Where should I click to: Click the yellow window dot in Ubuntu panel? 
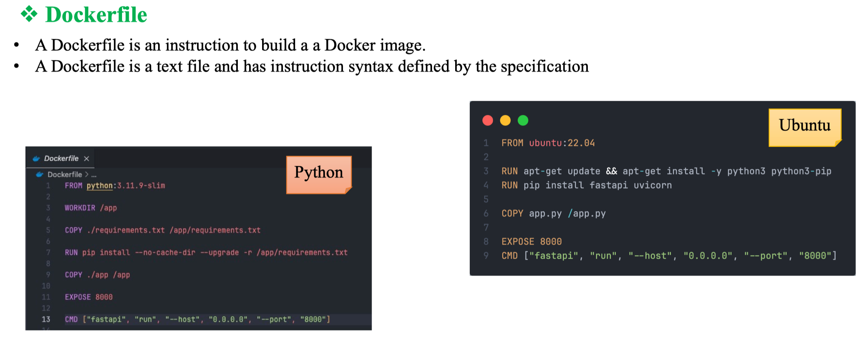point(505,120)
